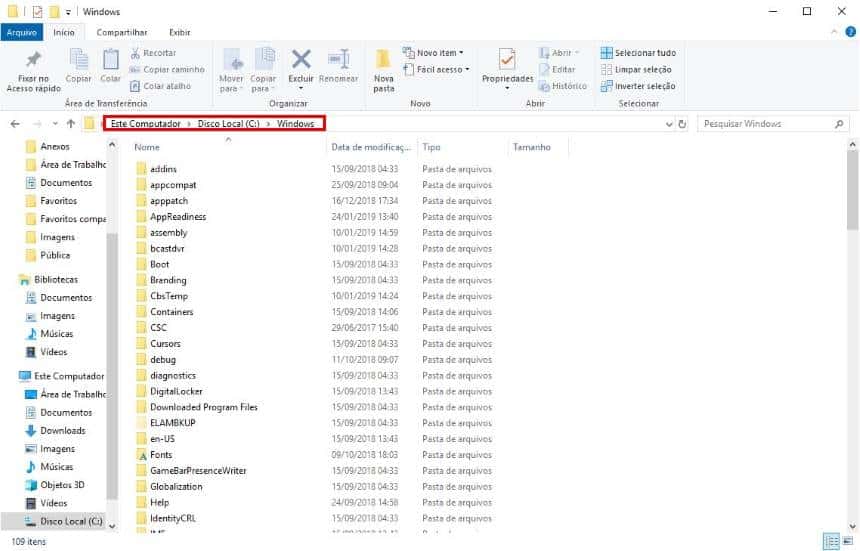Image resolution: width=860 pixels, height=551 pixels.
Task: Sort by Data de modificação column
Action: pyautogui.click(x=371, y=147)
